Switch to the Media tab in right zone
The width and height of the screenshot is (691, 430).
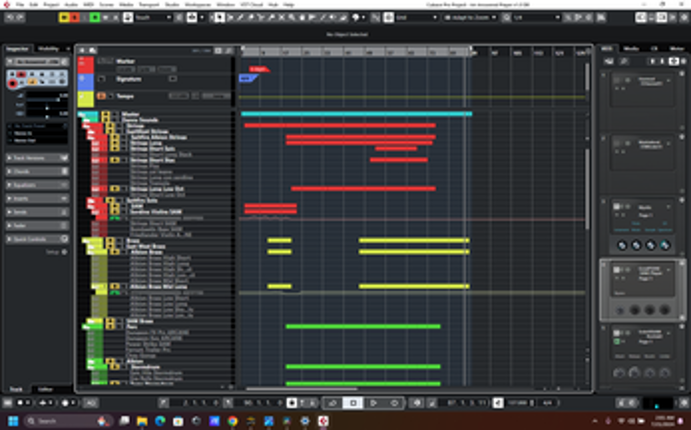point(631,48)
